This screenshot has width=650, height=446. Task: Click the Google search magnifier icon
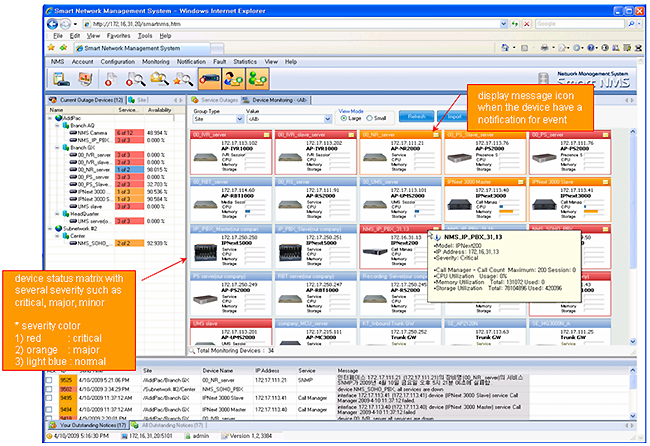point(631,24)
